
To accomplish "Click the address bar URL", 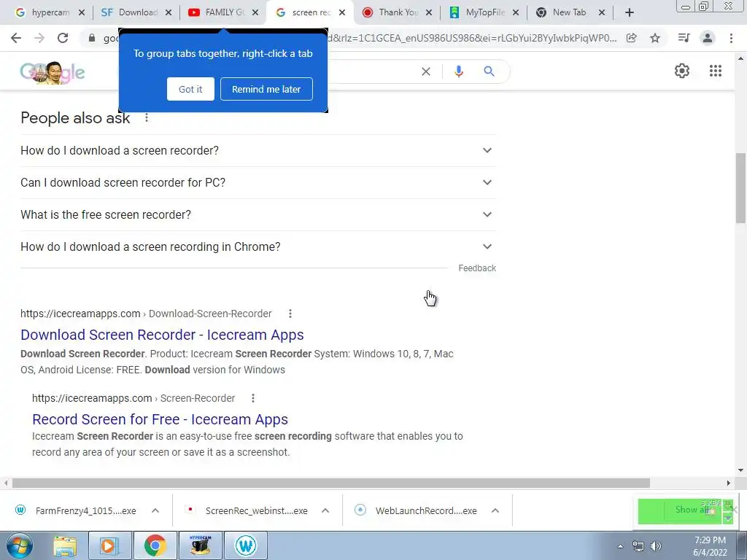I will click(360, 38).
